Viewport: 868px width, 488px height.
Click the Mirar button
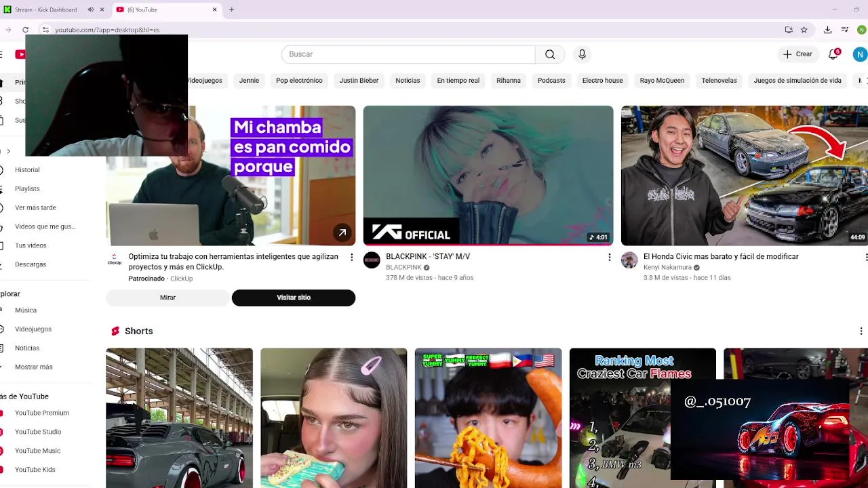pyautogui.click(x=167, y=298)
